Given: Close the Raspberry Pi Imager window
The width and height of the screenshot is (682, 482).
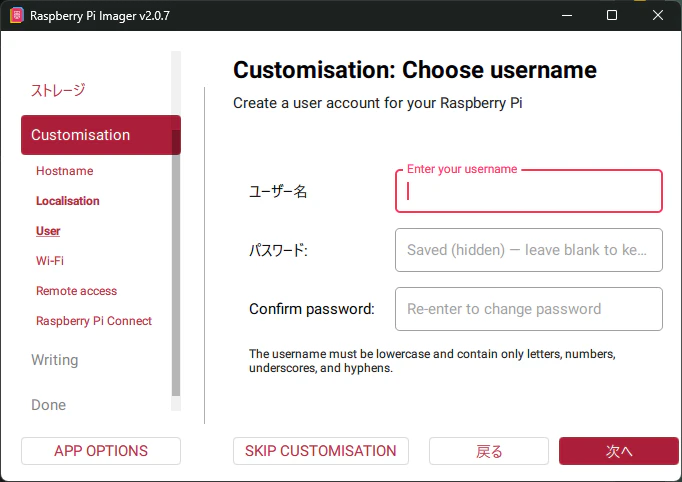Looking at the screenshot, I should [658, 15].
